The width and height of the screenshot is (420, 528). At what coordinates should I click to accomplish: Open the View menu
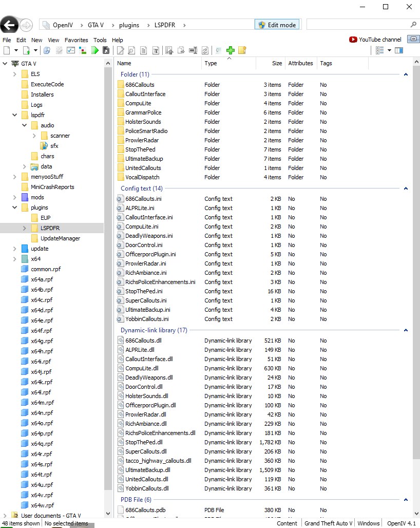tap(53, 40)
